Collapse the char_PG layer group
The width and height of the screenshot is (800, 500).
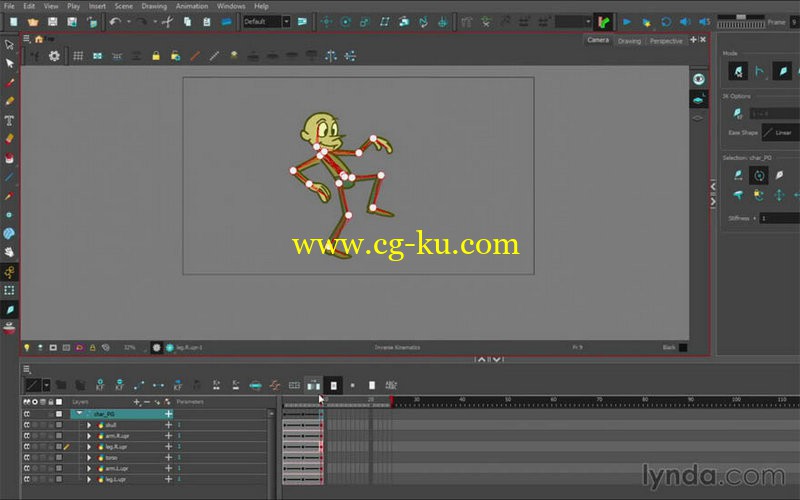point(79,414)
